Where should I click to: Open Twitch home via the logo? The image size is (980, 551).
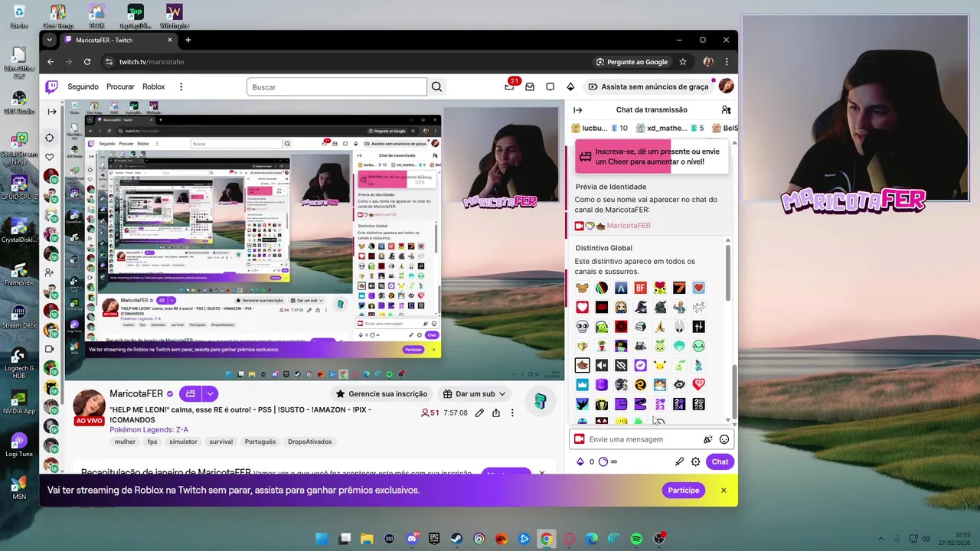point(51,86)
